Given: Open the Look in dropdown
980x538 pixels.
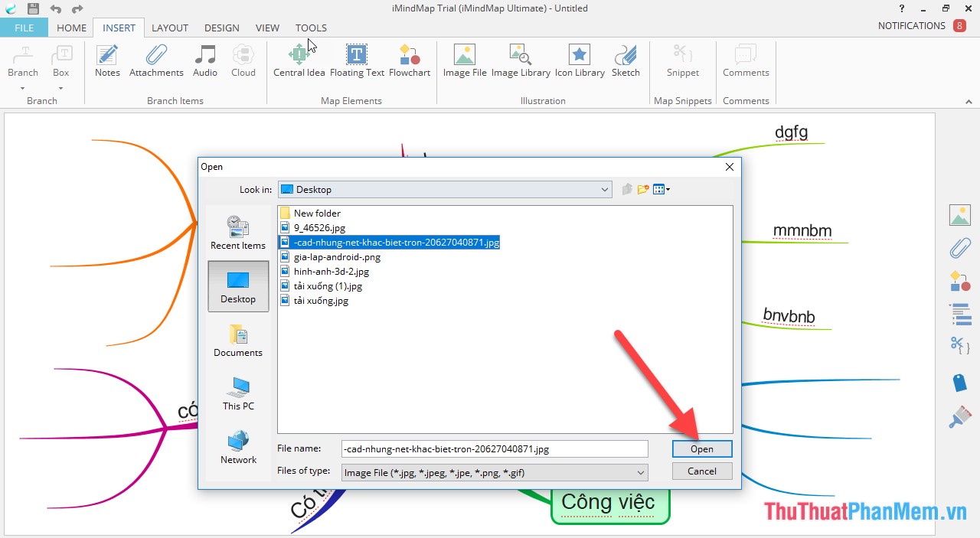Looking at the screenshot, I should [604, 189].
